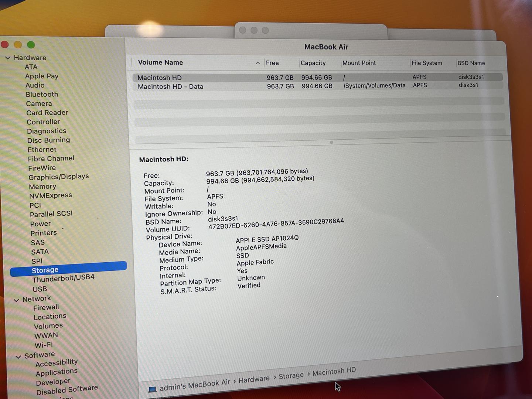Viewport: 532px width, 399px height.
Task: Select the Macintosh HD volume row
Action: click(318, 78)
